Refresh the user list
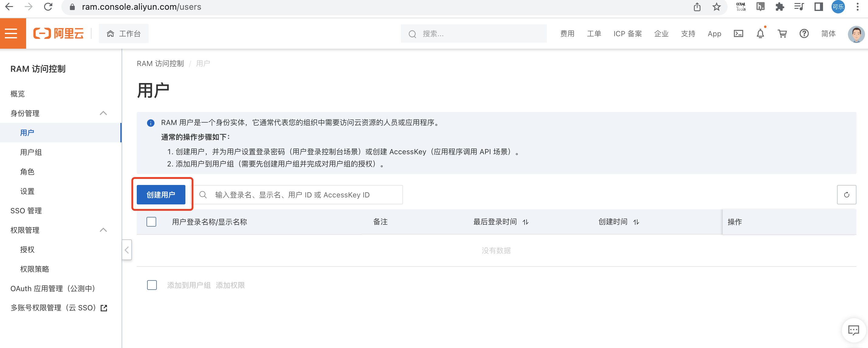Screen dimensions: 868x348 (846, 195)
